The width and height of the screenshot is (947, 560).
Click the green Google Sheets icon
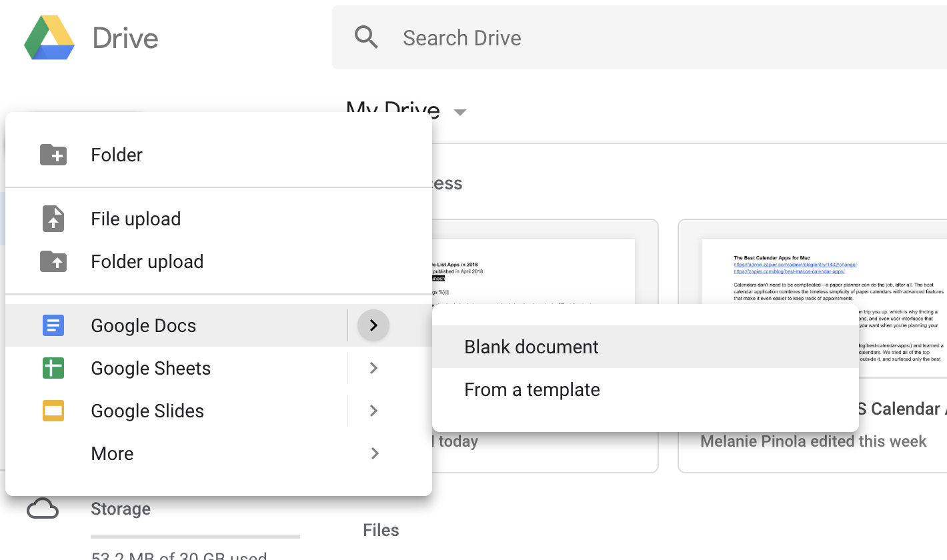point(53,368)
